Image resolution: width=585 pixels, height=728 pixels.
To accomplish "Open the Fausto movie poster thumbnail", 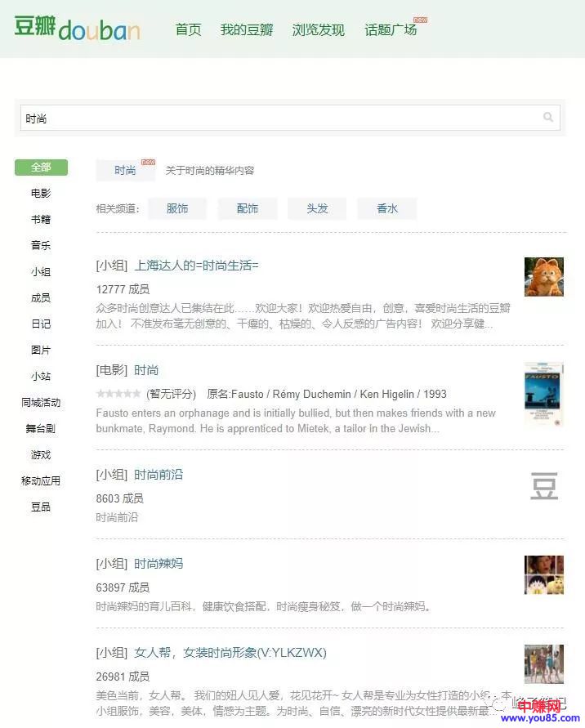I will (543, 394).
